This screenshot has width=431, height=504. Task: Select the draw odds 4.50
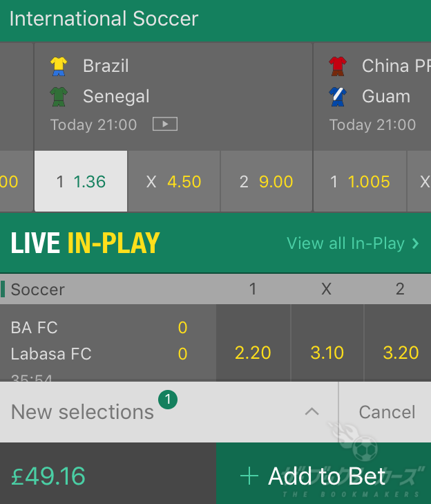(x=174, y=181)
